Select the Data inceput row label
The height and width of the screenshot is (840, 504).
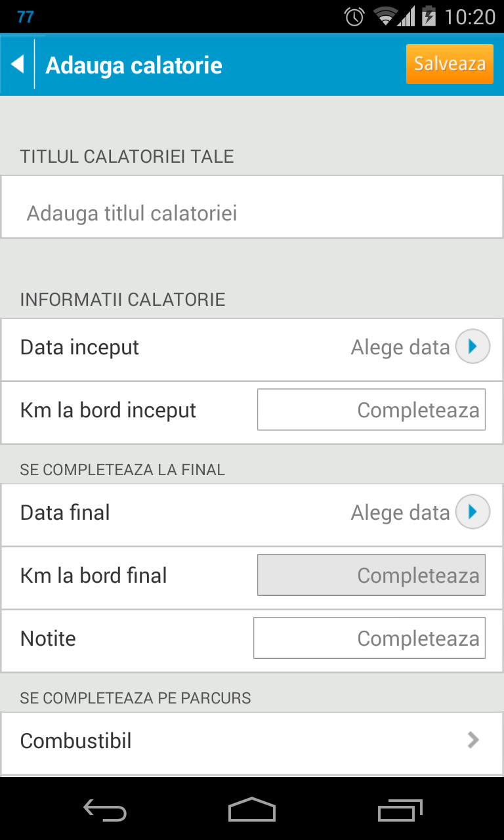pyautogui.click(x=79, y=347)
